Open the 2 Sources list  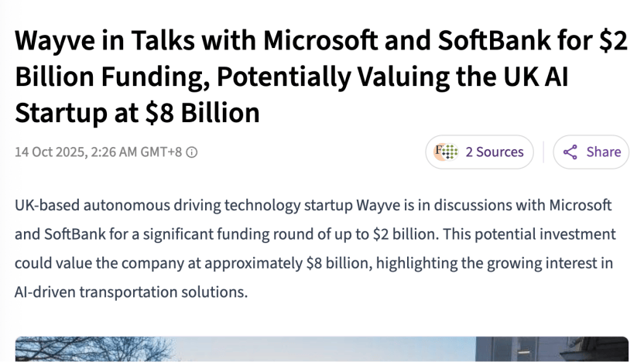[x=494, y=152]
